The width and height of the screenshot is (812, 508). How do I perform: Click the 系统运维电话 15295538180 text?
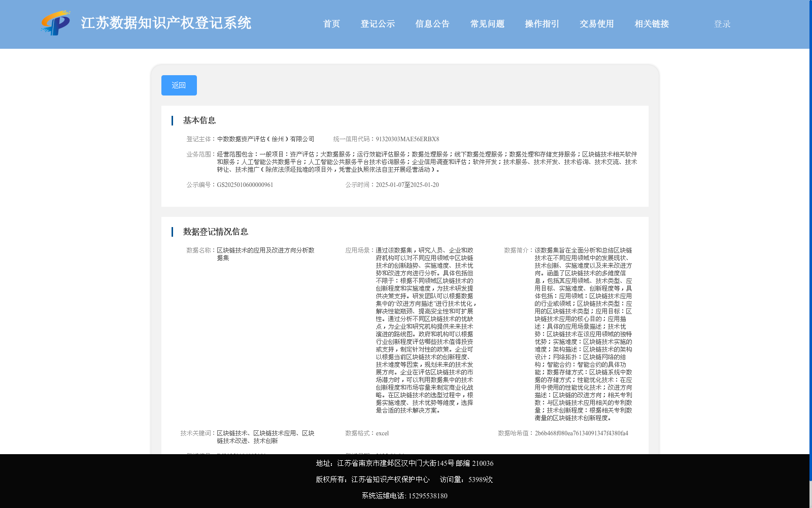point(404,496)
